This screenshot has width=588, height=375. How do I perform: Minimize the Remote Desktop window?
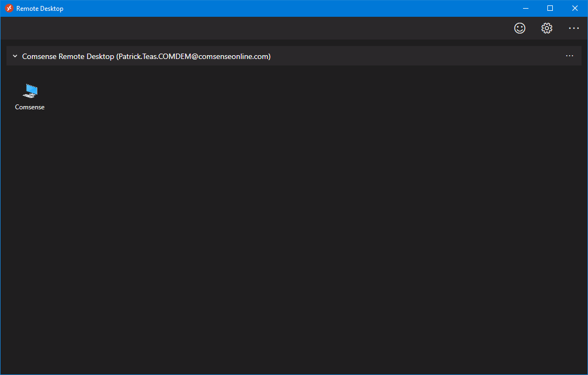[x=526, y=8]
